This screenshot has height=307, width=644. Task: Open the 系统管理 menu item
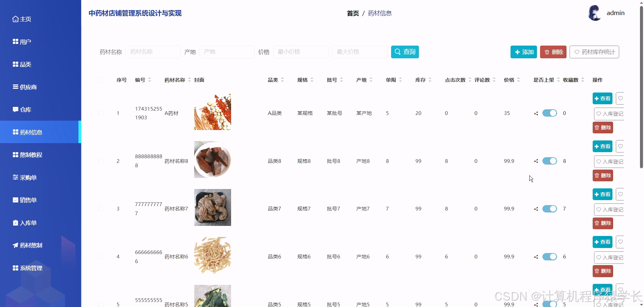31,268
